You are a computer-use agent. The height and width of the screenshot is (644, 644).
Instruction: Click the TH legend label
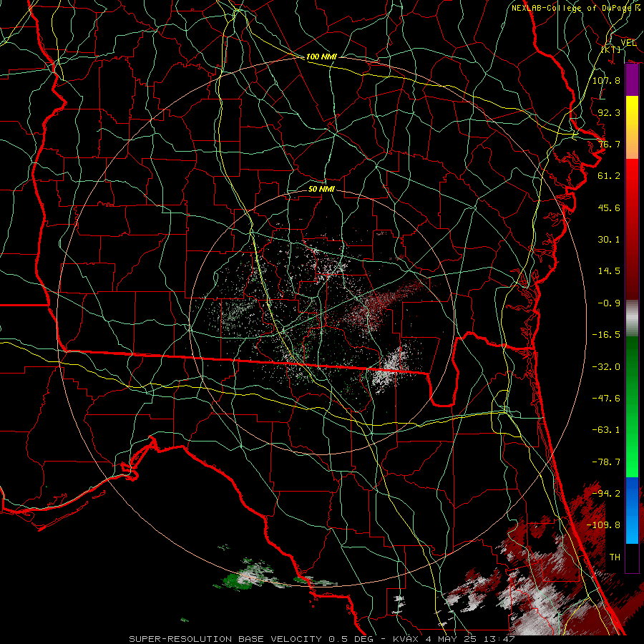(615, 557)
